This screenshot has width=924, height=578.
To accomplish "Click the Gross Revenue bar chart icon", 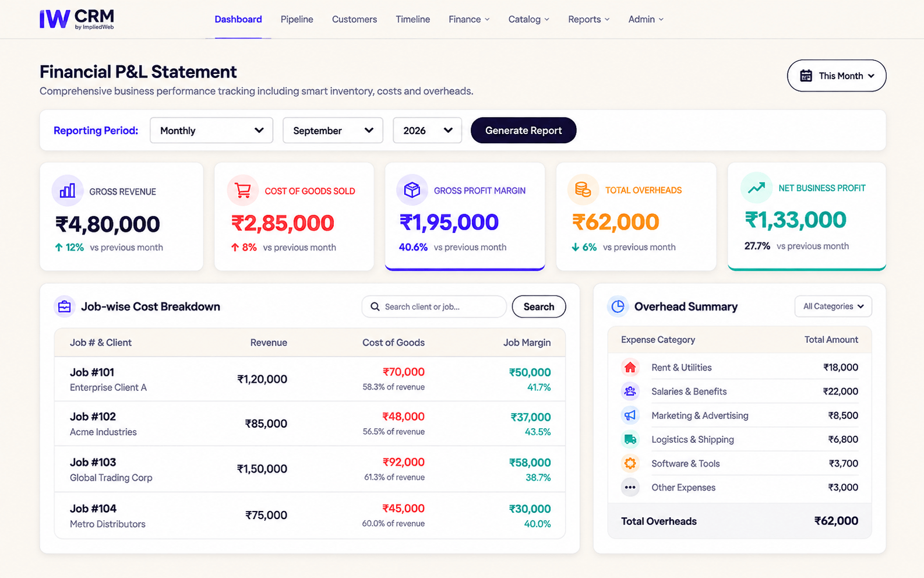I will (x=68, y=191).
